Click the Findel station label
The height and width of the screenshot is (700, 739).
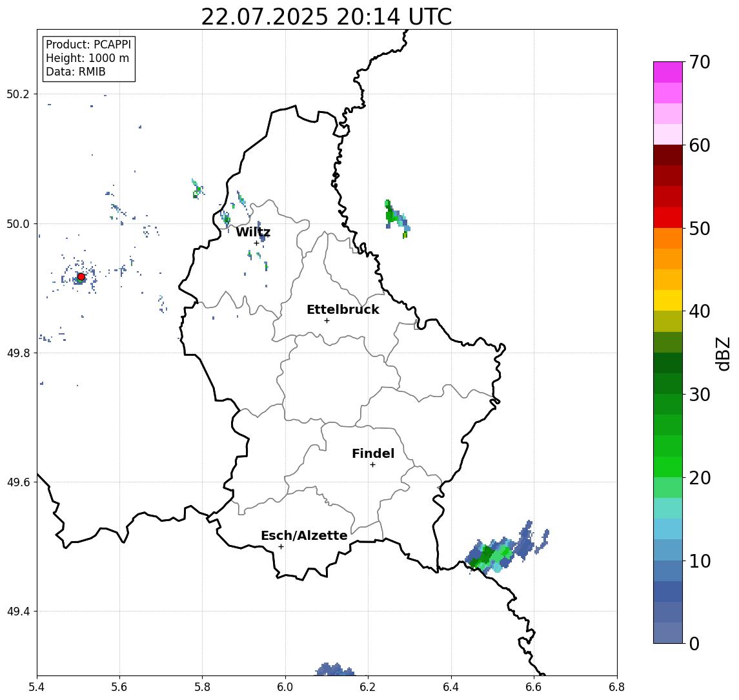pos(373,453)
